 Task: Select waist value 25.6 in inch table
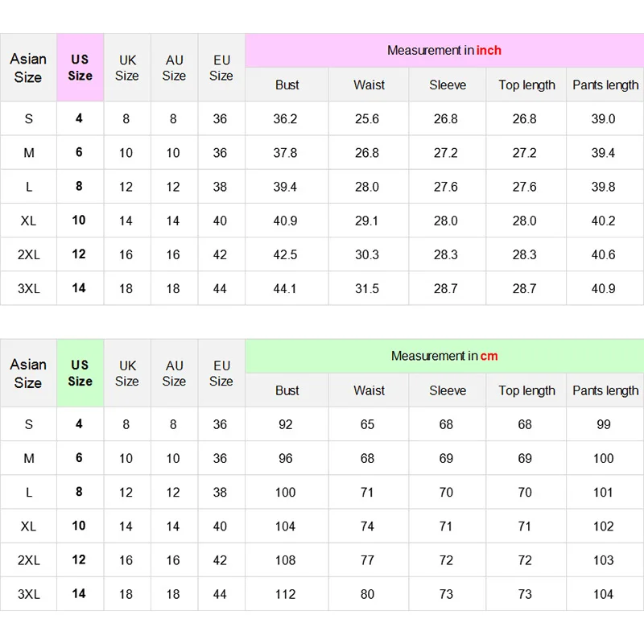367,118
